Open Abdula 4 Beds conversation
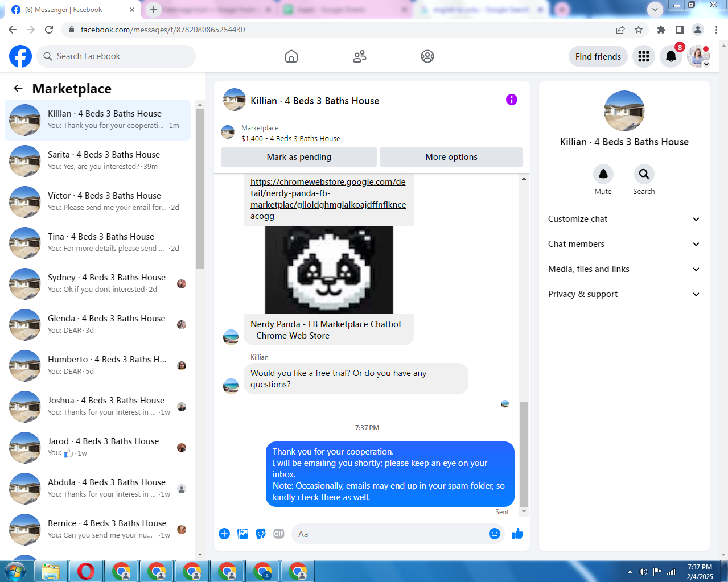This screenshot has width=728, height=582. click(98, 489)
